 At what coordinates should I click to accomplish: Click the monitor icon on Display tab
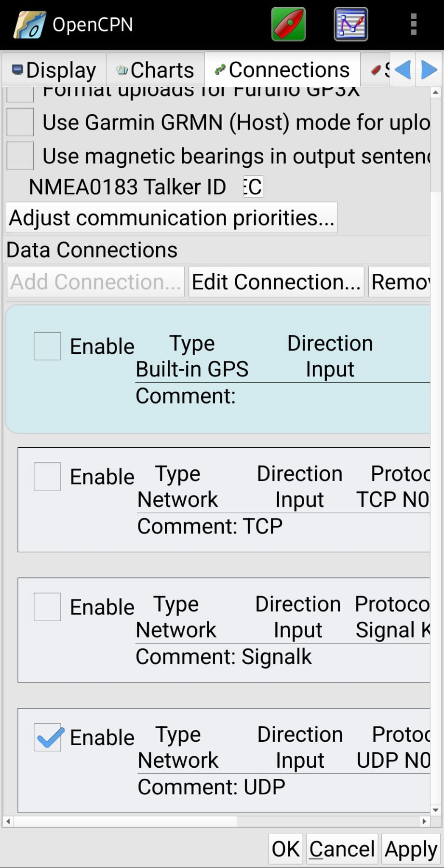[17, 69]
